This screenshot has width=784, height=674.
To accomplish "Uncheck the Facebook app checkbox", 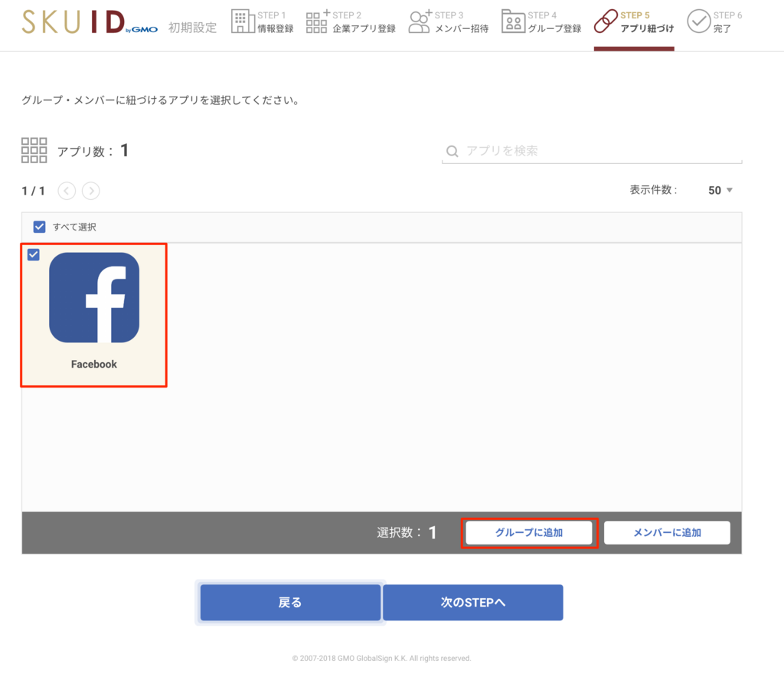I will 34,254.
